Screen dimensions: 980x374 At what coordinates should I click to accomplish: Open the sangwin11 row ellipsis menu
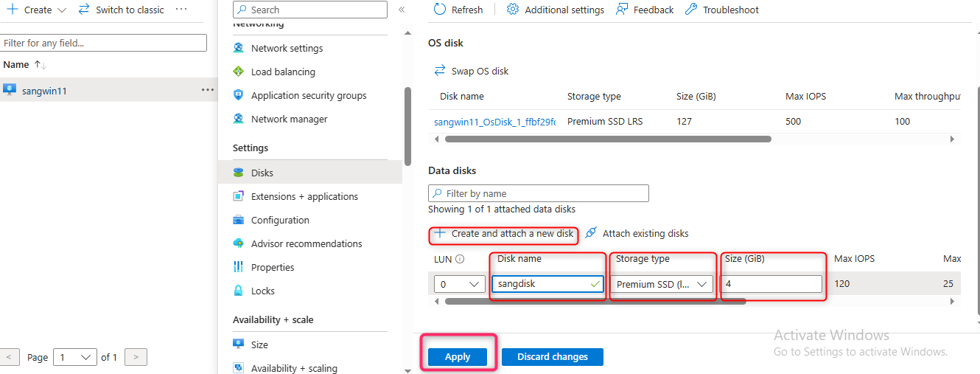click(208, 90)
